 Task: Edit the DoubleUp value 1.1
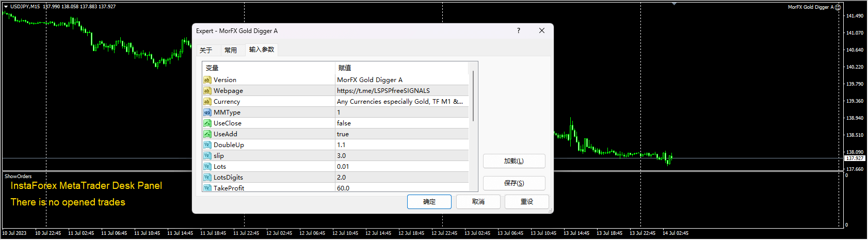coord(402,145)
